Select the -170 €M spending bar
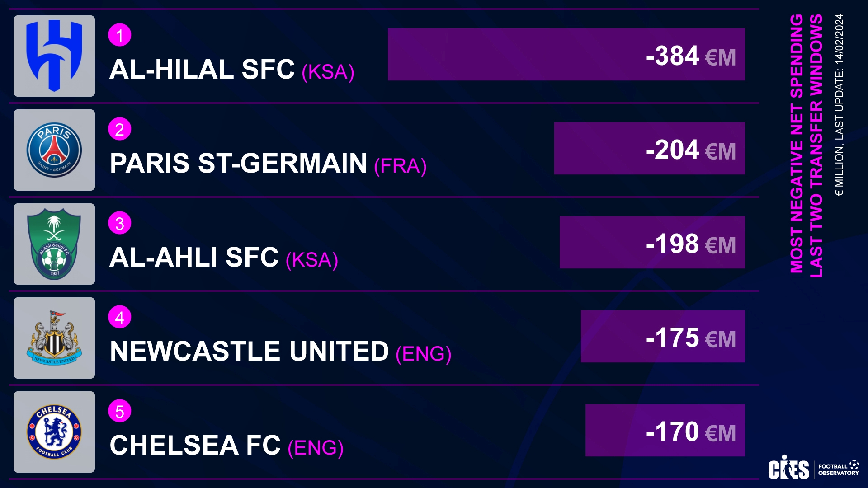The width and height of the screenshot is (868, 488). pos(665,430)
